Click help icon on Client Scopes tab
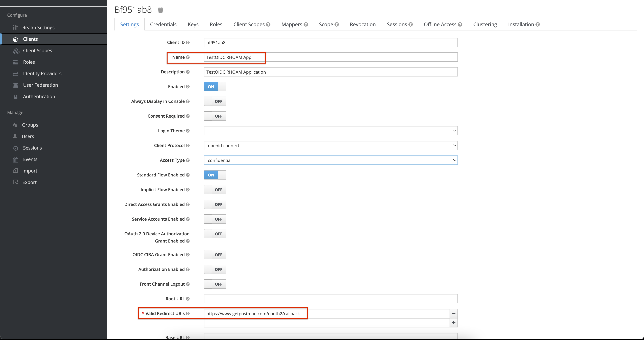Viewport: 644px width, 340px height. coord(268,24)
